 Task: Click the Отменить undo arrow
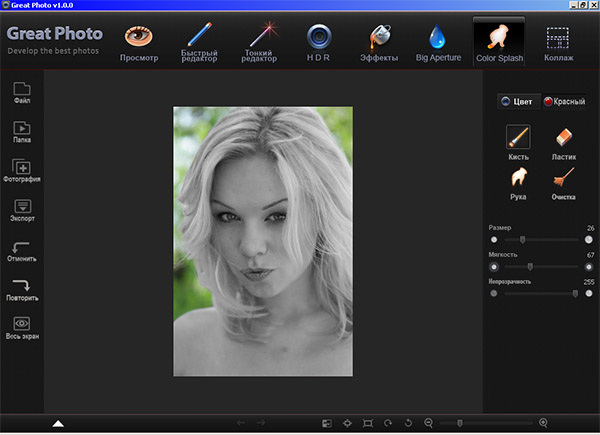[22, 249]
